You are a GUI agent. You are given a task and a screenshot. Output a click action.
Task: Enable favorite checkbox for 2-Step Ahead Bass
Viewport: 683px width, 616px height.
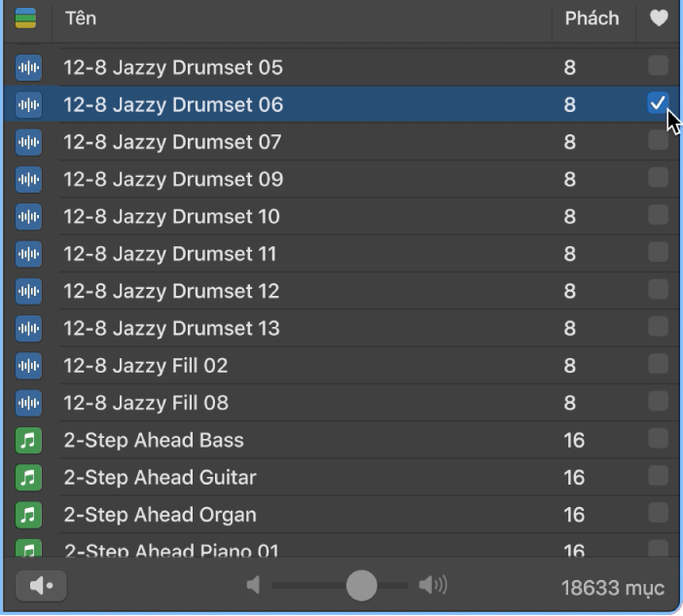point(658,439)
